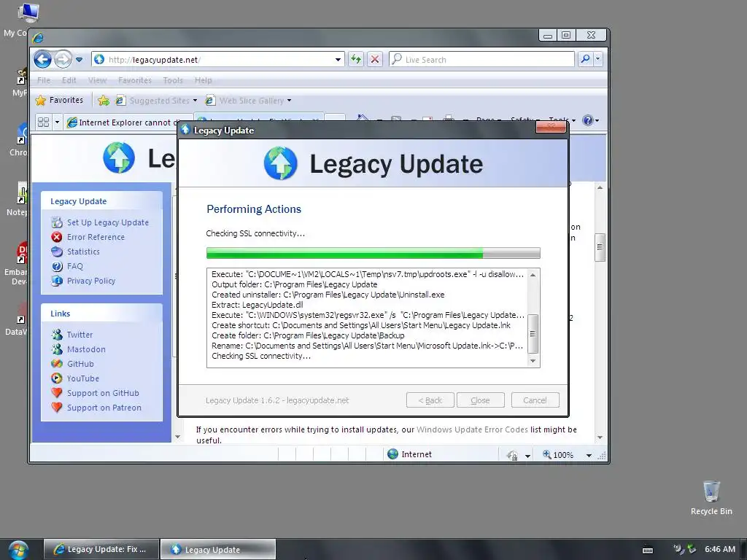Image resolution: width=747 pixels, height=560 pixels.
Task: Open the search provider dropdown arrow
Action: click(598, 59)
